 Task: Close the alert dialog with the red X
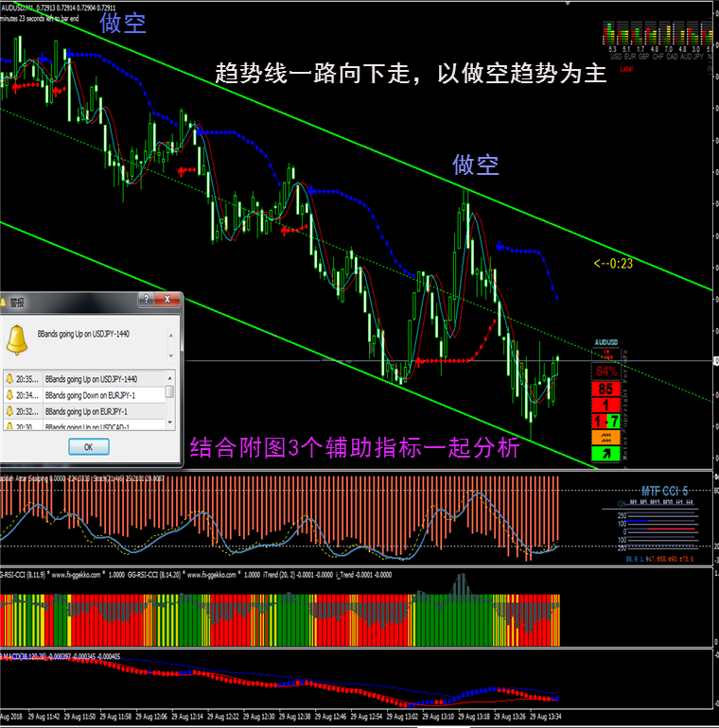pyautogui.click(x=167, y=300)
